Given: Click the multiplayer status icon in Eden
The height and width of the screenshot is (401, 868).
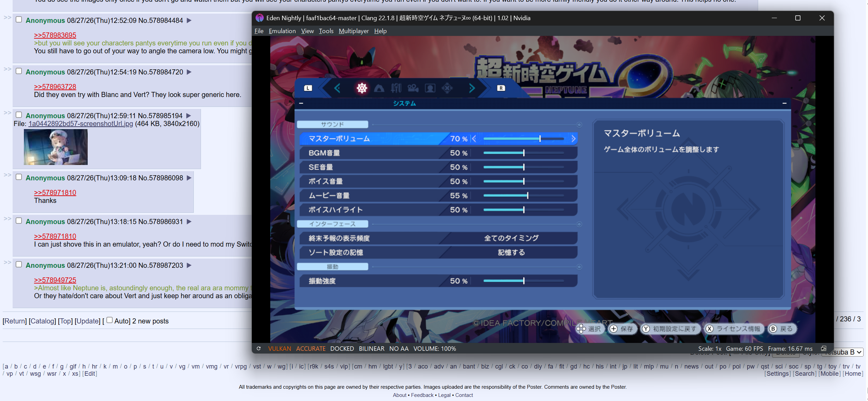Looking at the screenshot, I should coord(823,348).
